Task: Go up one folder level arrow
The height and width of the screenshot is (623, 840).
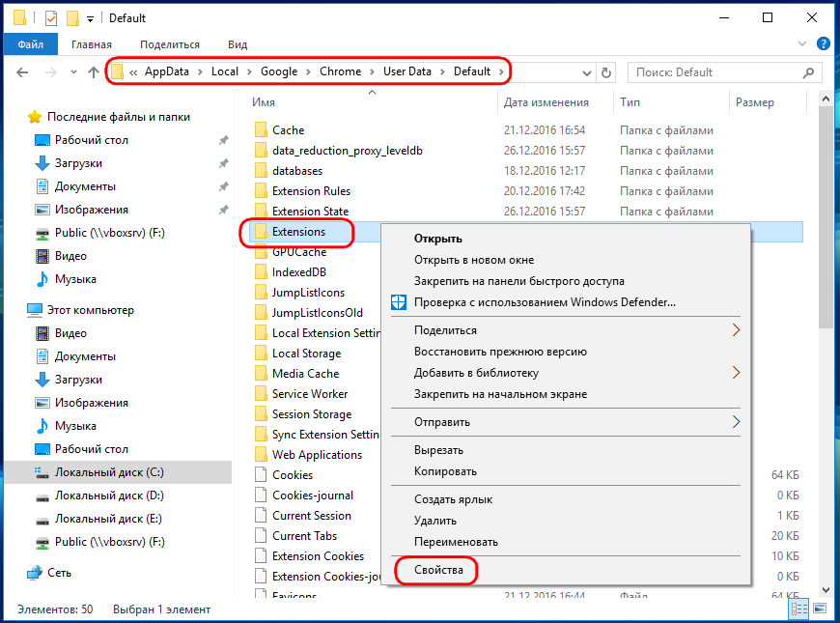Action: point(94,72)
